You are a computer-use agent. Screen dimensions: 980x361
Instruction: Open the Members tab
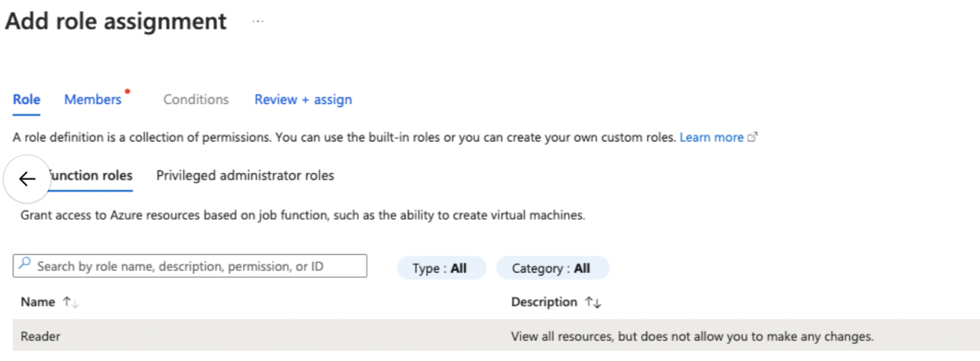coord(93,99)
